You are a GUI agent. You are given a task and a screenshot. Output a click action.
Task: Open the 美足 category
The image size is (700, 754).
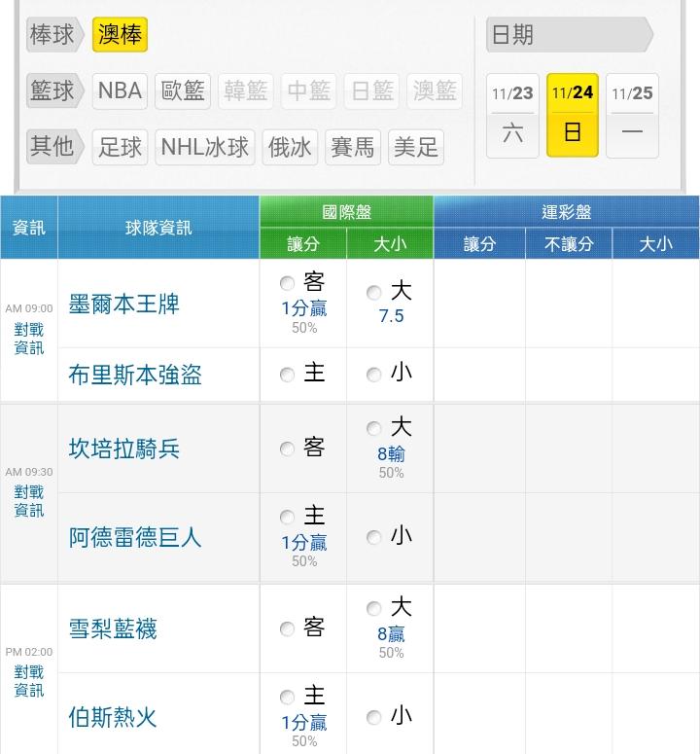point(415,147)
